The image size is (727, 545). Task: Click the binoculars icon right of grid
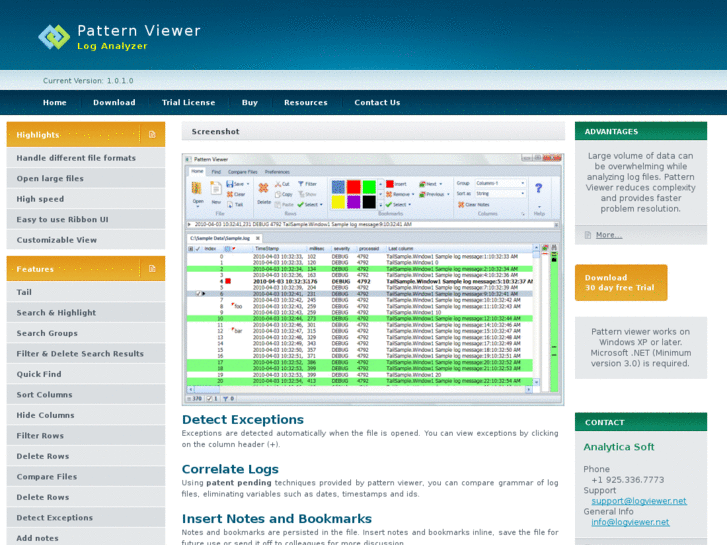tap(554, 248)
